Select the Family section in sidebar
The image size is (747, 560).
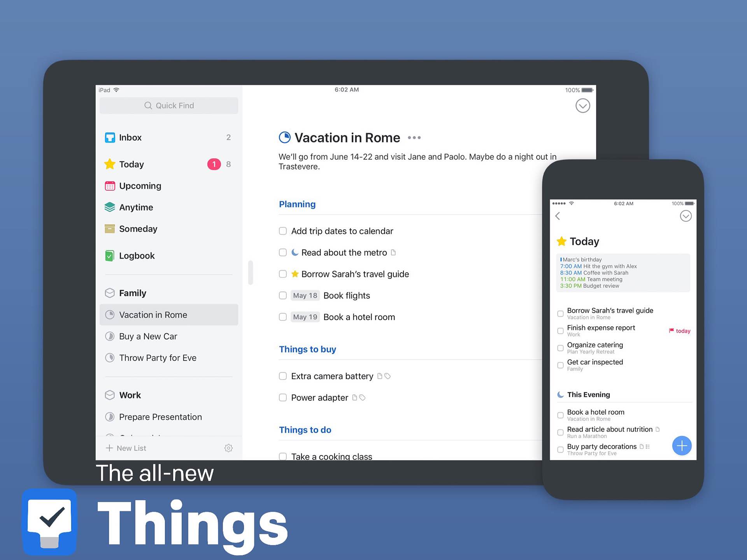[132, 293]
